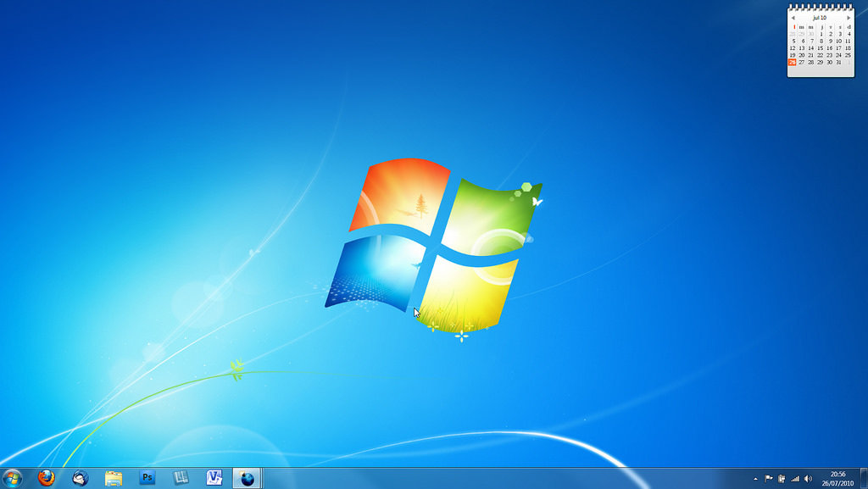Screen dimensions: 868x489
Task: Select day 13 in calendar gadget
Action: tap(802, 48)
